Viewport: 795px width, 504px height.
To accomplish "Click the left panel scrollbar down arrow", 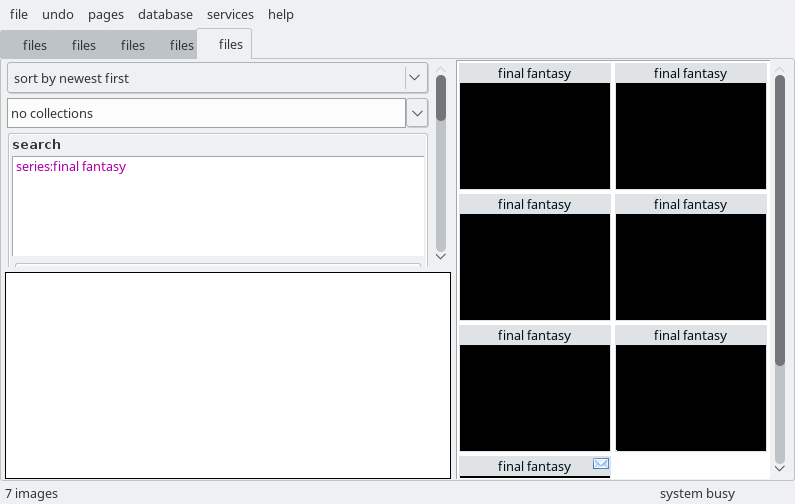I will click(x=441, y=257).
